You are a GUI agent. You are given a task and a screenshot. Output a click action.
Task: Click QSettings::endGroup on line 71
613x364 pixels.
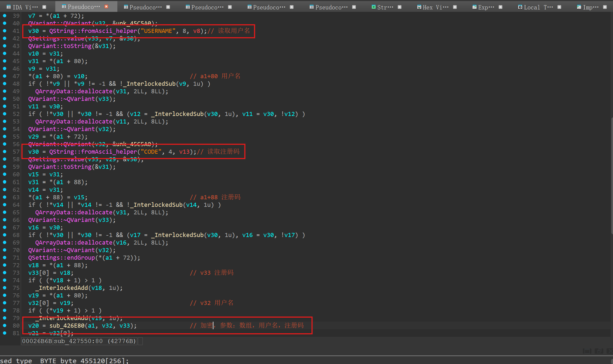click(61, 258)
